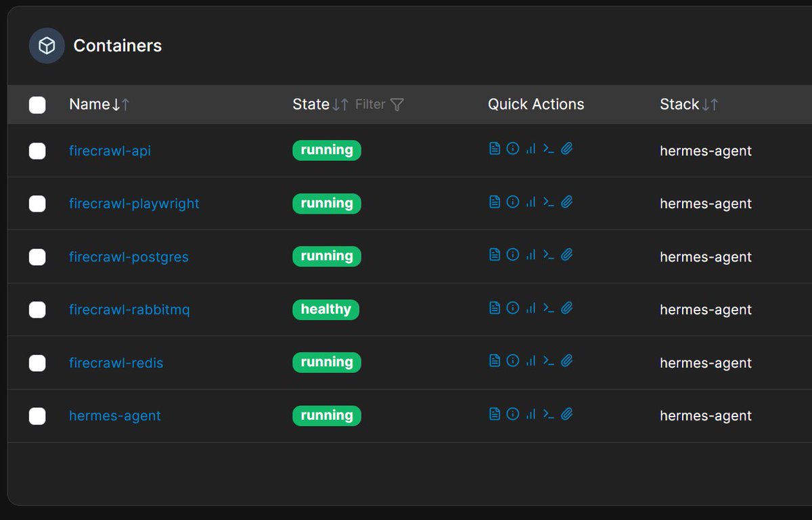This screenshot has width=812, height=520.
Task: Open inspect icon for hermes-agent container
Action: [x=513, y=414]
